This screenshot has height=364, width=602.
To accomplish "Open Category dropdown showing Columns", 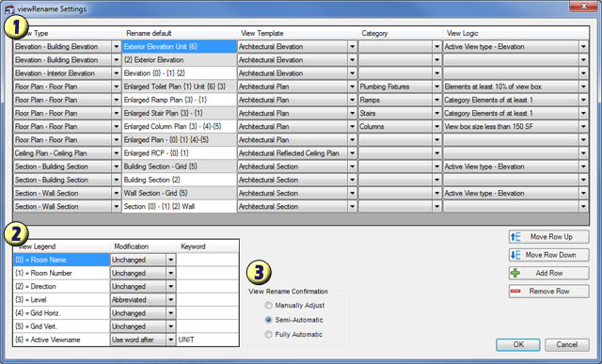I will [436, 127].
